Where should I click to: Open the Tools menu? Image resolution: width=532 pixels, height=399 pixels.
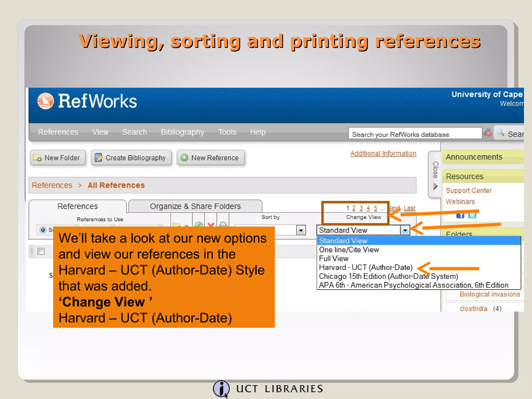227,132
